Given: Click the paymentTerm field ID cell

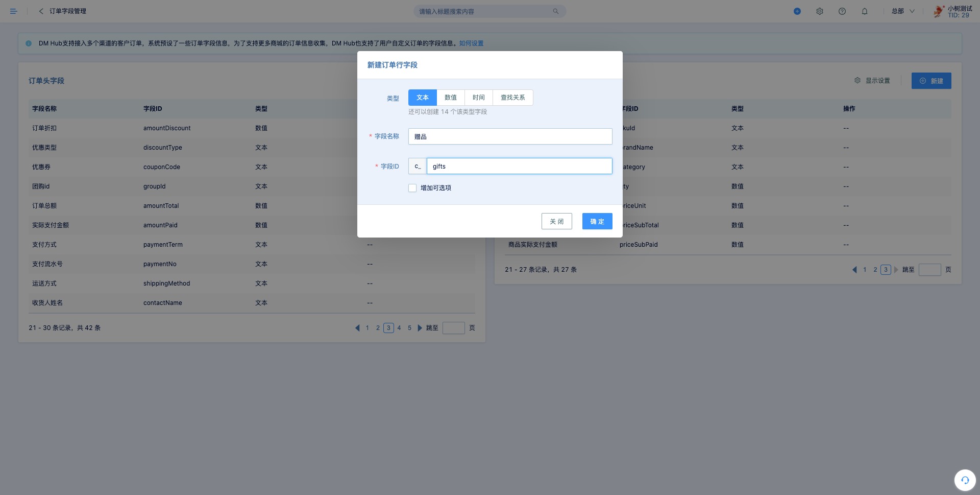Looking at the screenshot, I should pyautogui.click(x=163, y=245).
